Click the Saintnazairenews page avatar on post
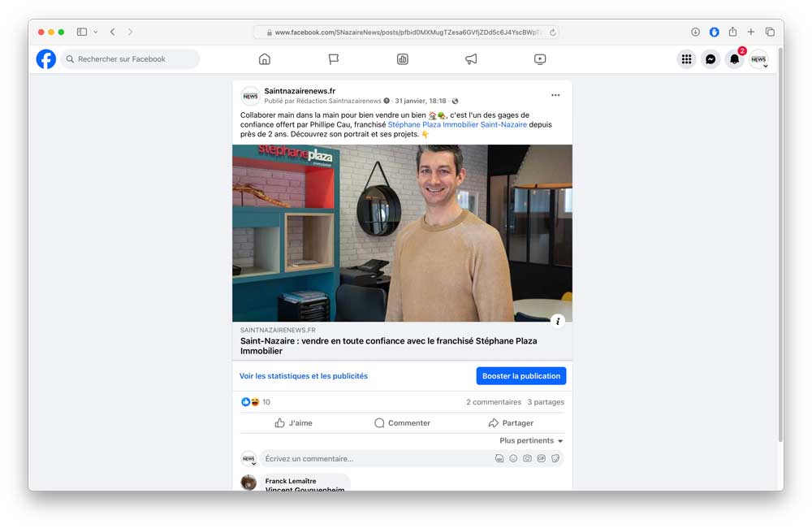 [x=250, y=96]
